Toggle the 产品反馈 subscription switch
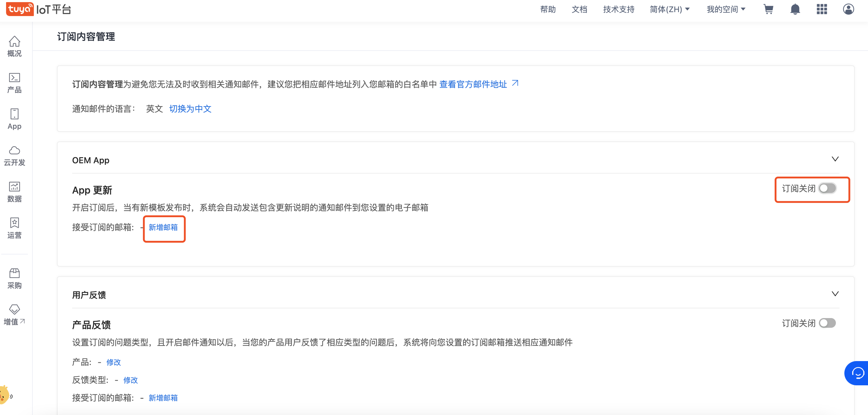Viewport: 868px width, 415px height. [x=828, y=323]
